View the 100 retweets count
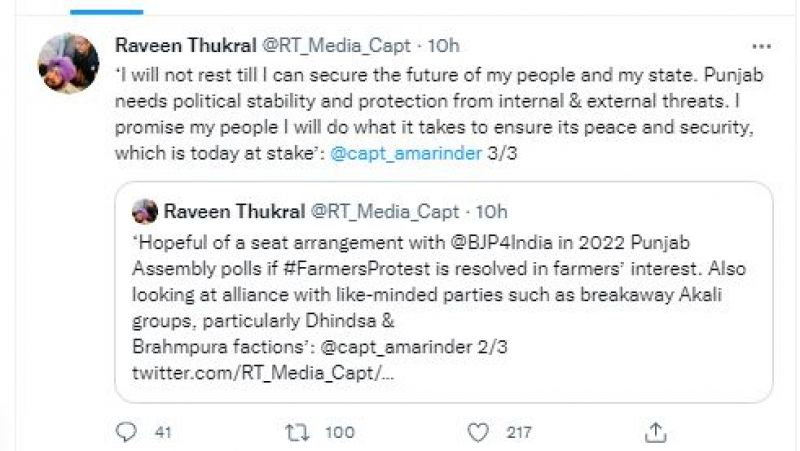This screenshot has width=800, height=451. click(x=341, y=431)
